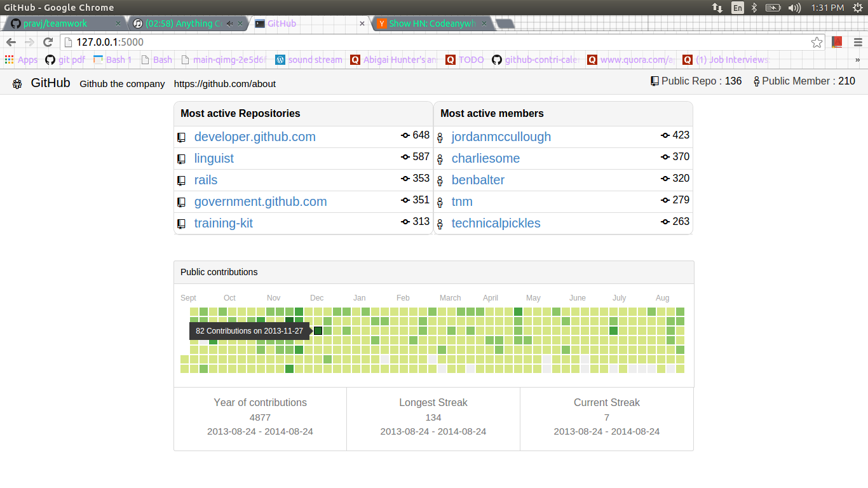
Task: Click the GitHub octocat logo in header
Action: (x=17, y=83)
